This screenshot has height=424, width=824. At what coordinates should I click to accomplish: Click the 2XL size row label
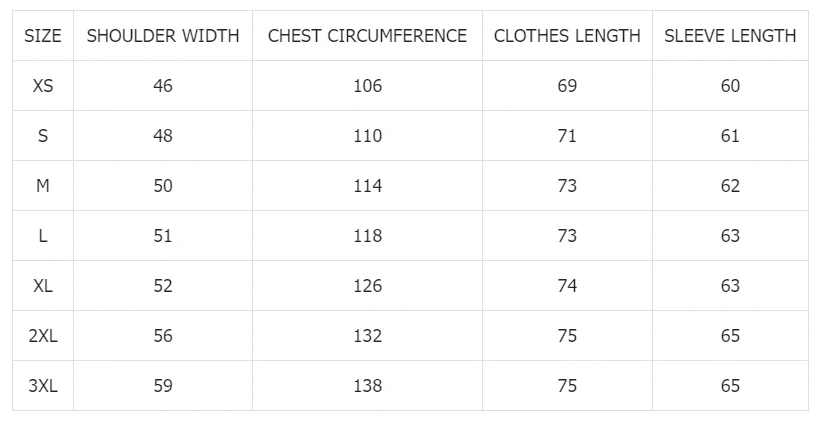click(43, 336)
